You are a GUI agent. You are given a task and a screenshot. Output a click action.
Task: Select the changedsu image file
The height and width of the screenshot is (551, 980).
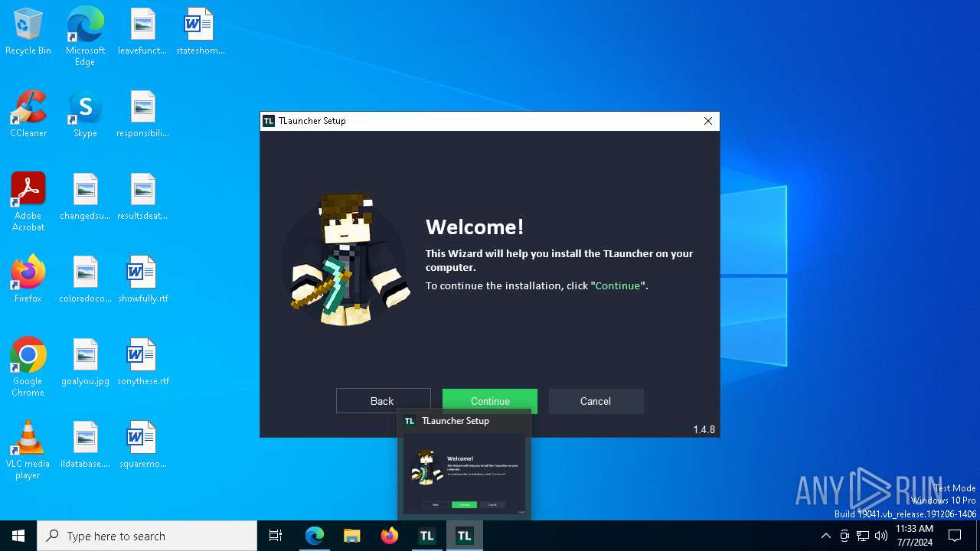pyautogui.click(x=85, y=197)
